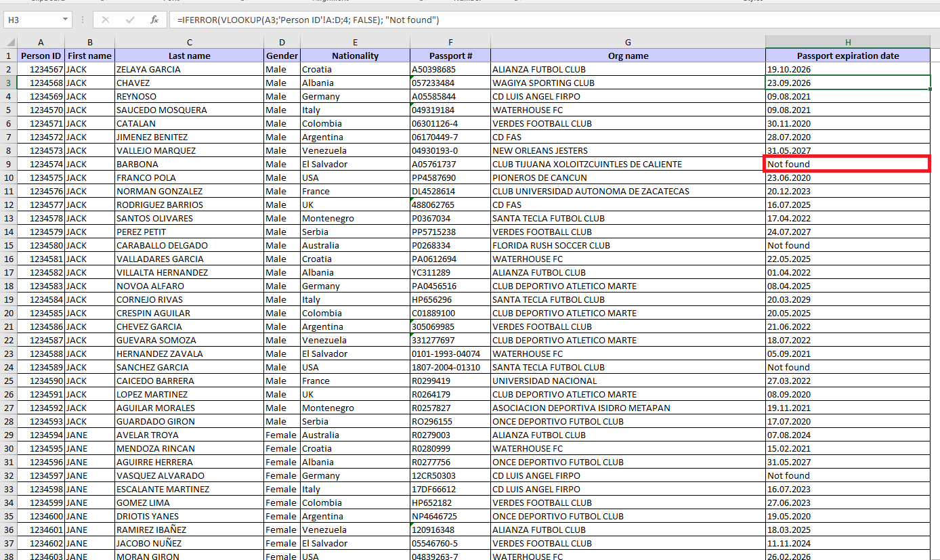Click inside the Name Box showing H3

tap(30, 20)
